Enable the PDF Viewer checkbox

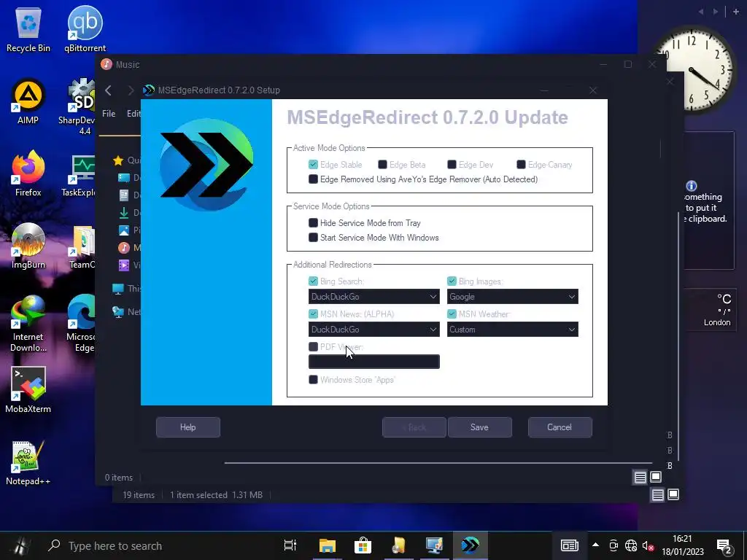tap(313, 346)
